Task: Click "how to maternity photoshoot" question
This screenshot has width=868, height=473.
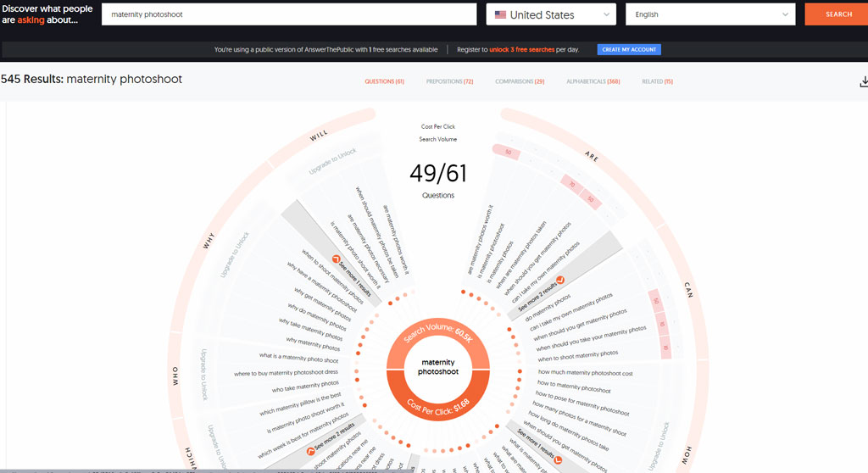Action: (x=574, y=387)
